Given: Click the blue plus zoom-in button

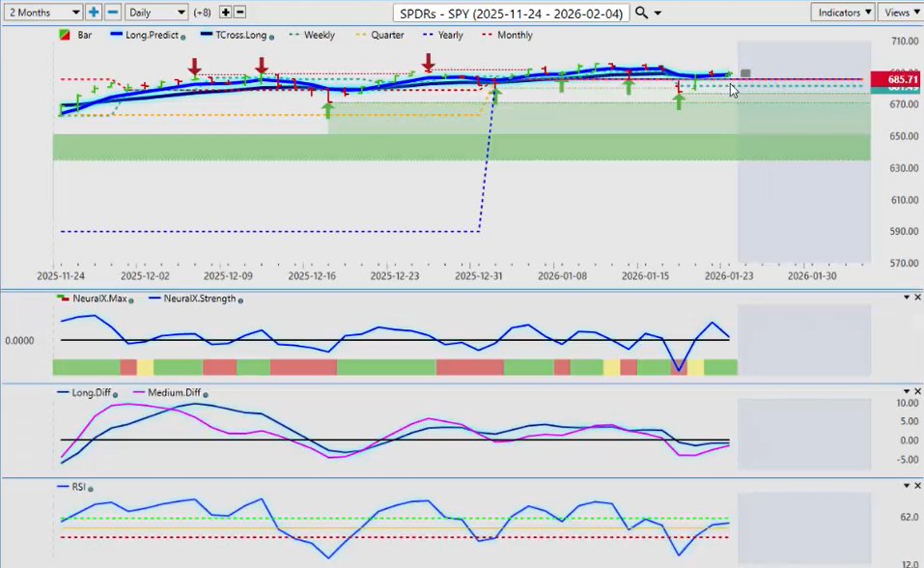Looking at the screenshot, I should pyautogui.click(x=94, y=13).
